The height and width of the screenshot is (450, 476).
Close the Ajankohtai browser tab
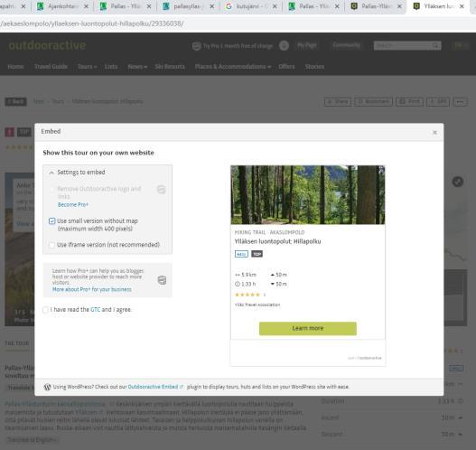(86, 6)
